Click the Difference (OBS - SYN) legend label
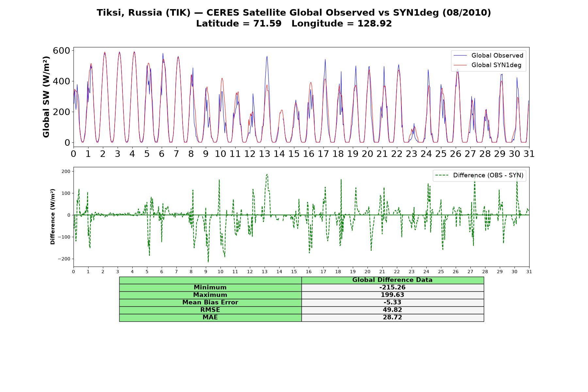The height and width of the screenshot is (392, 588). point(488,175)
